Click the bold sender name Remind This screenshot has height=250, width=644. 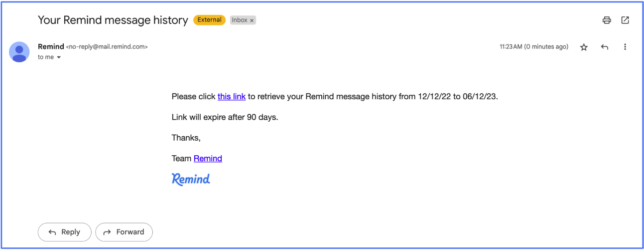[x=51, y=46]
